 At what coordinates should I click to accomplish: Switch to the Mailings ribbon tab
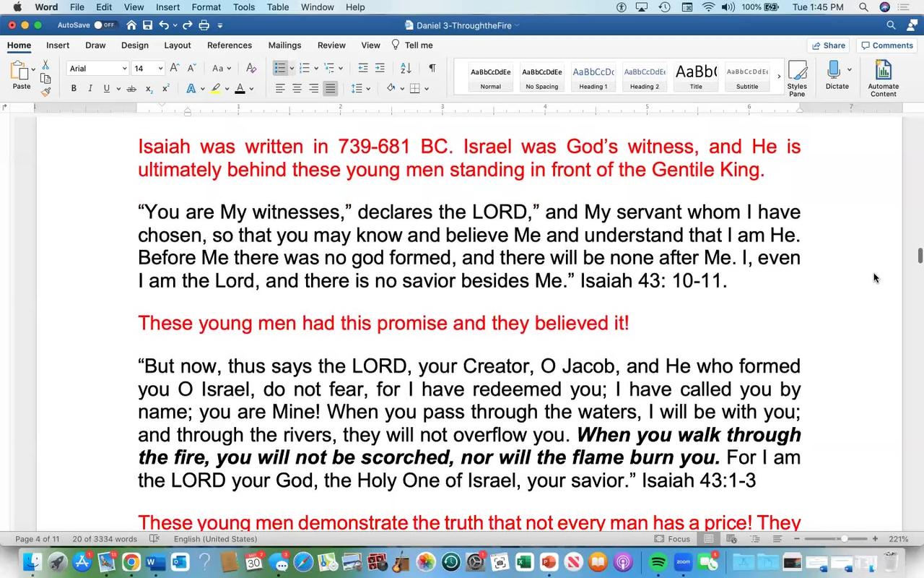pyautogui.click(x=284, y=45)
